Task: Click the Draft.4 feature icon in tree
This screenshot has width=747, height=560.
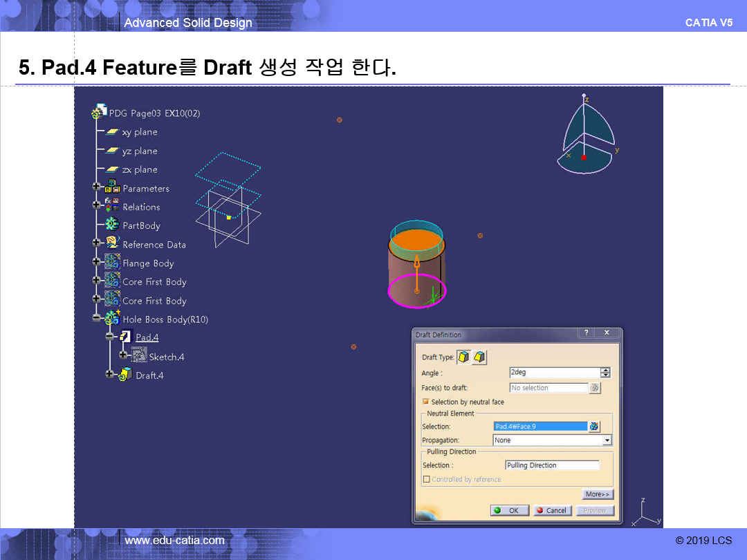Action: pyautogui.click(x=125, y=375)
